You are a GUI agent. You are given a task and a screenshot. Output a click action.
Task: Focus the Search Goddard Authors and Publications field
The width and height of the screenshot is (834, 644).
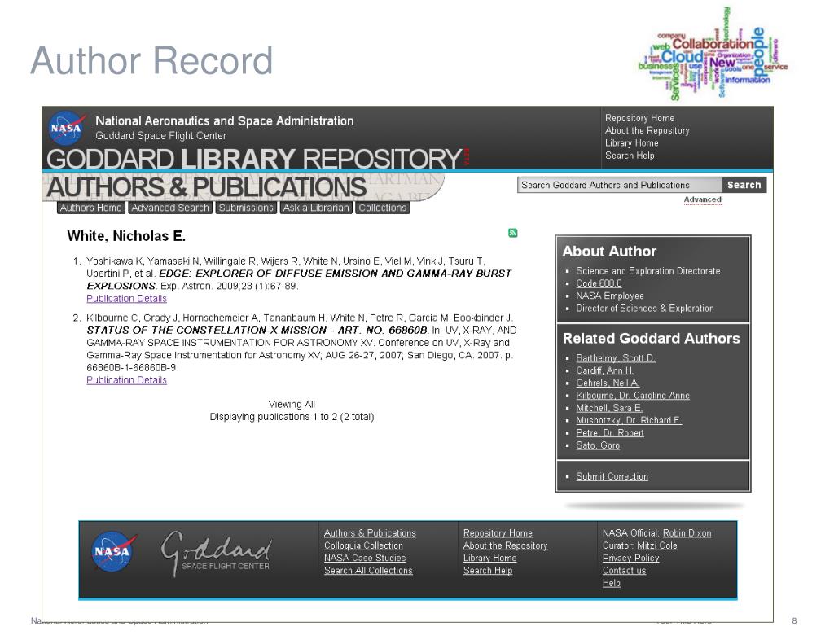point(620,185)
